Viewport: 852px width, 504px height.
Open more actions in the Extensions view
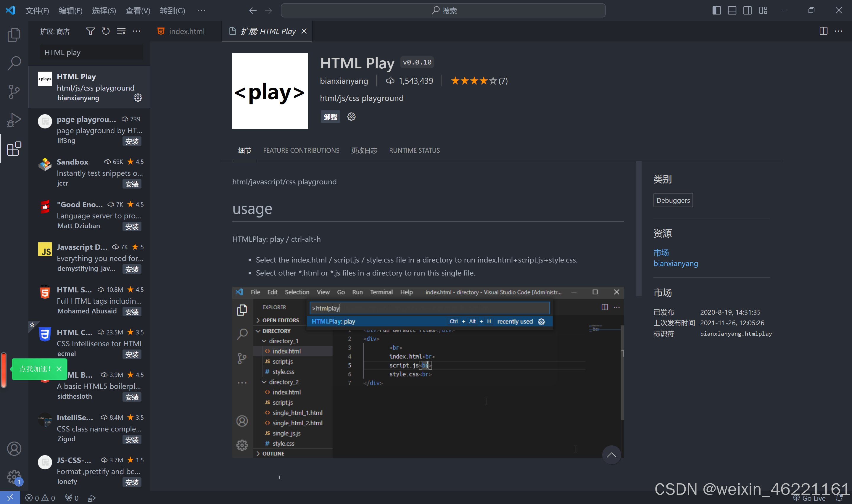[137, 31]
